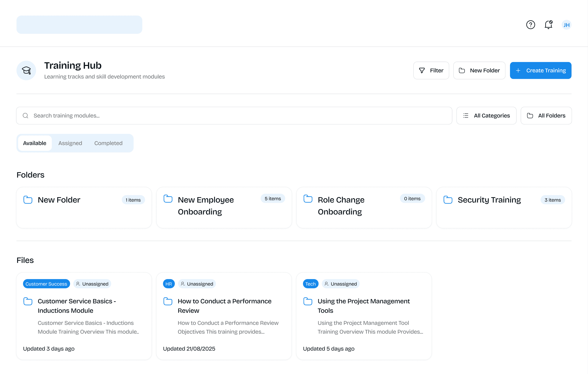Click the Customer Success category tag
This screenshot has width=588, height=374.
[x=46, y=284]
